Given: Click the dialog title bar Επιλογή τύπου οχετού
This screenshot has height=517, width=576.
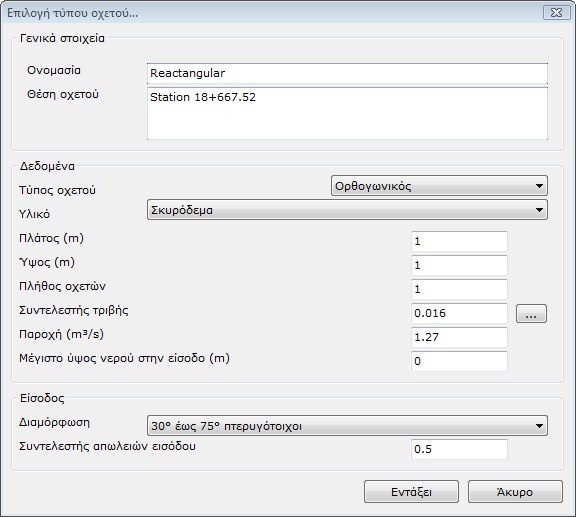Looking at the screenshot, I should pyautogui.click(x=272, y=13).
